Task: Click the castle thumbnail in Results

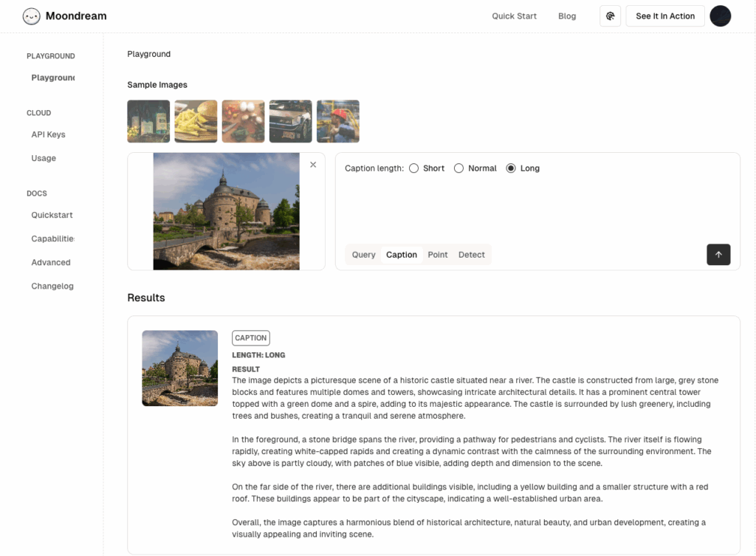Action: pyautogui.click(x=179, y=368)
